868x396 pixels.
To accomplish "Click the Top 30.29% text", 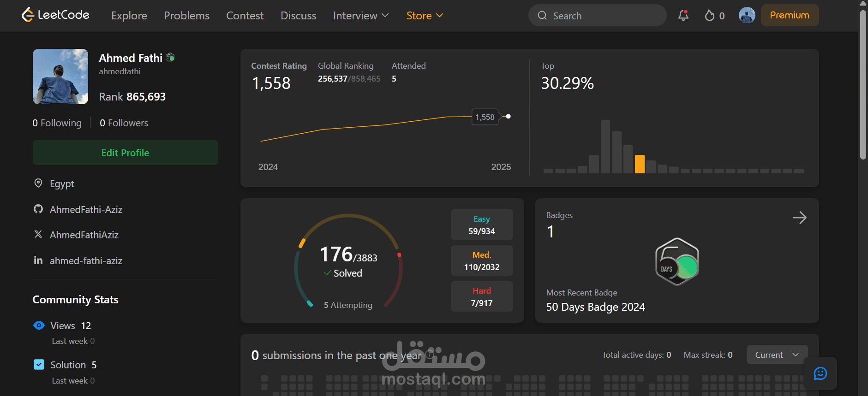I will click(568, 83).
